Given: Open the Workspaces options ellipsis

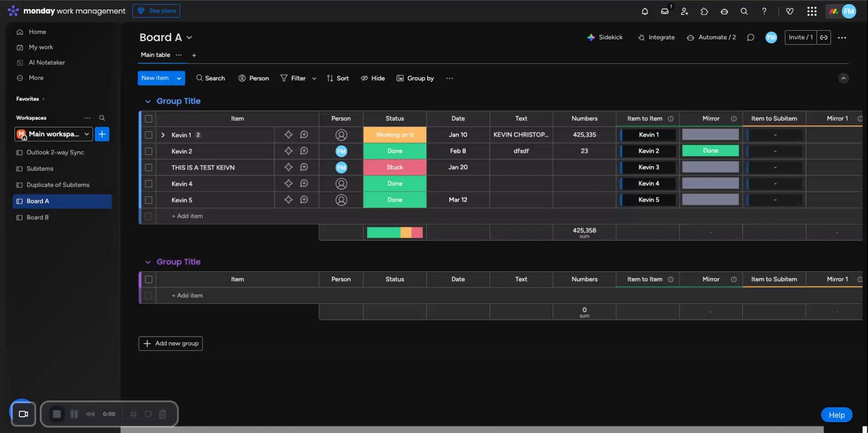Looking at the screenshot, I should click(88, 118).
